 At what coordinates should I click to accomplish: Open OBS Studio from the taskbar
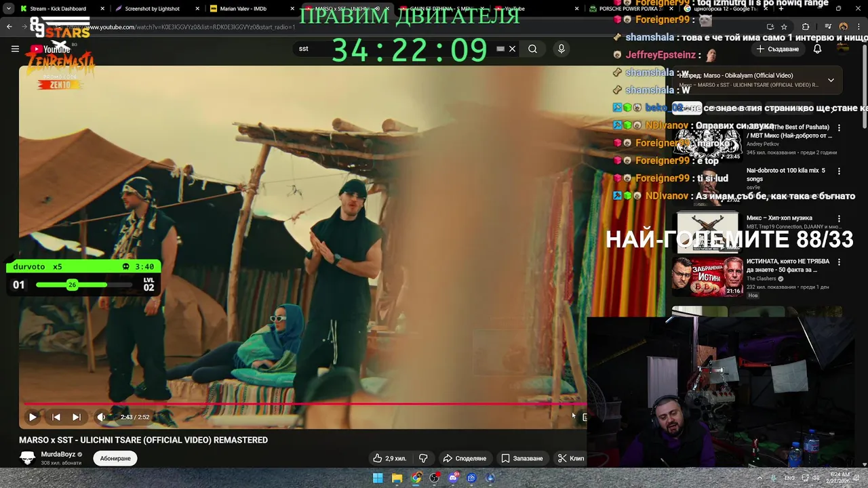(x=435, y=478)
